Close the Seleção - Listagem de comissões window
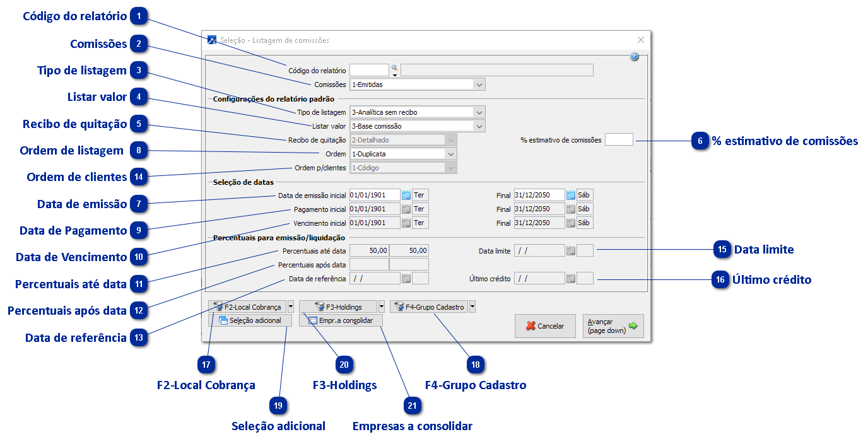The height and width of the screenshot is (444, 868). point(641,40)
